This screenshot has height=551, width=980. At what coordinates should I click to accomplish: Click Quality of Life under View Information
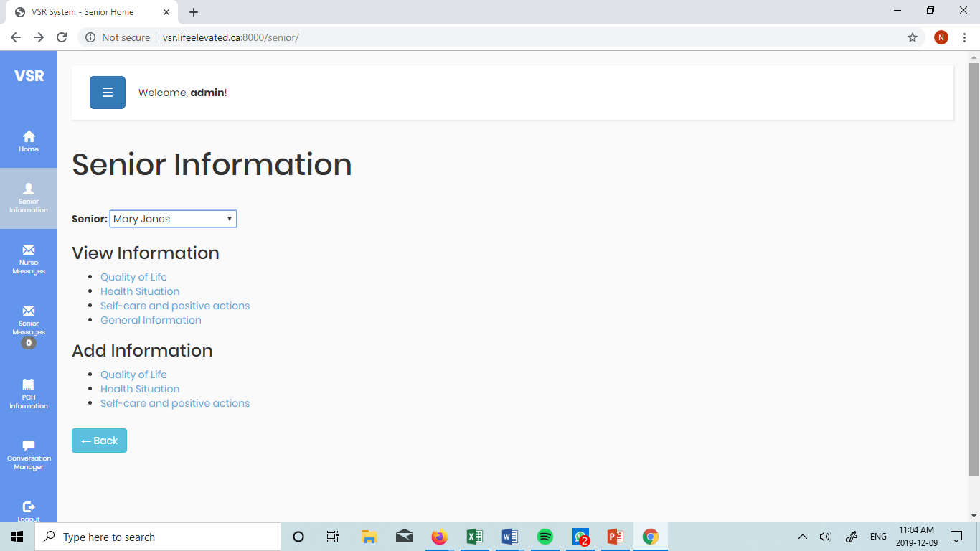133,277
